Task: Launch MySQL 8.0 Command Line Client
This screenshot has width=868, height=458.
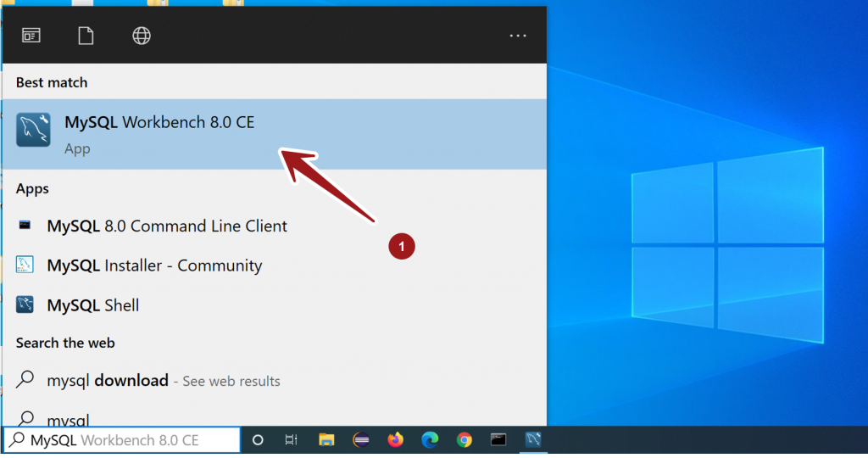Action: click(x=167, y=226)
